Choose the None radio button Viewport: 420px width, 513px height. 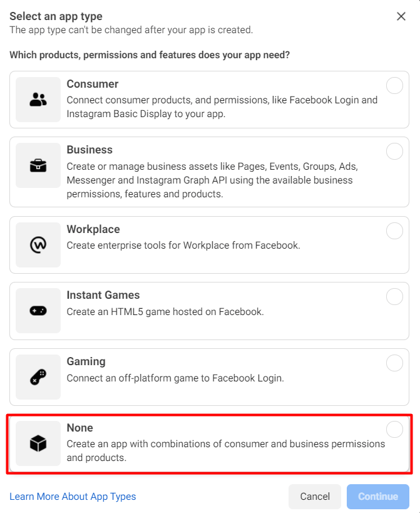pyautogui.click(x=394, y=429)
